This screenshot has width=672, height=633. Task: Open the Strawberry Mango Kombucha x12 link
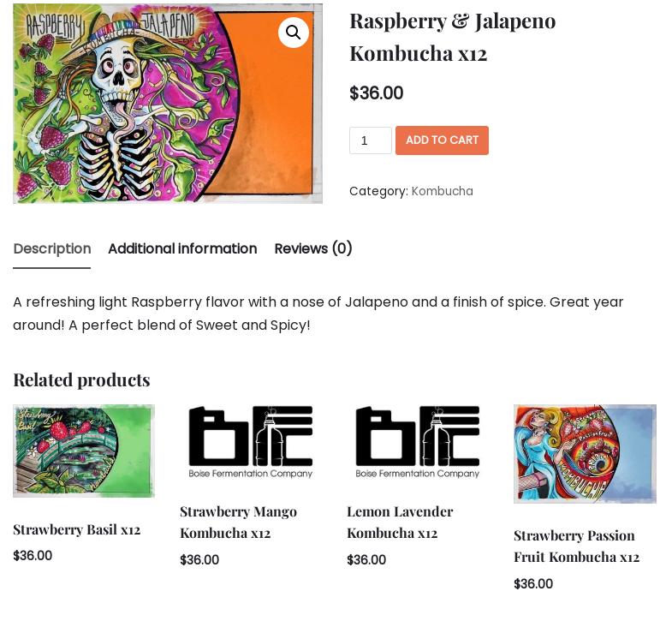pos(238,522)
